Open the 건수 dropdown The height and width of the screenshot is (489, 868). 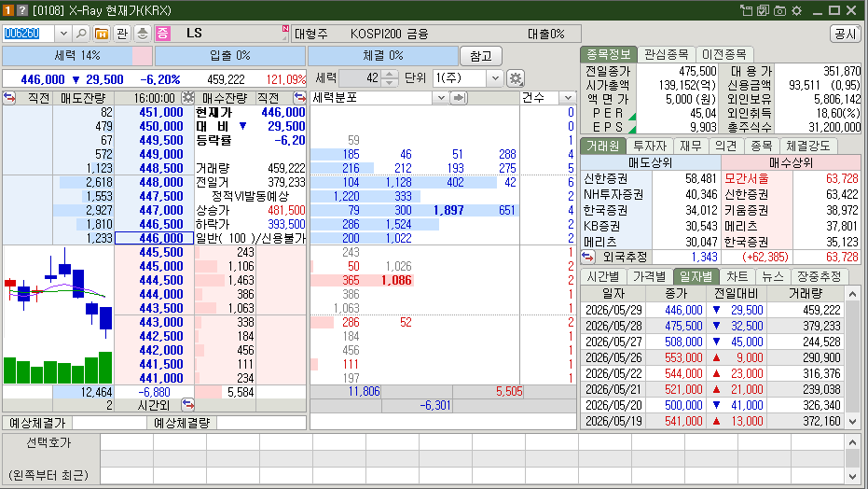pos(568,98)
